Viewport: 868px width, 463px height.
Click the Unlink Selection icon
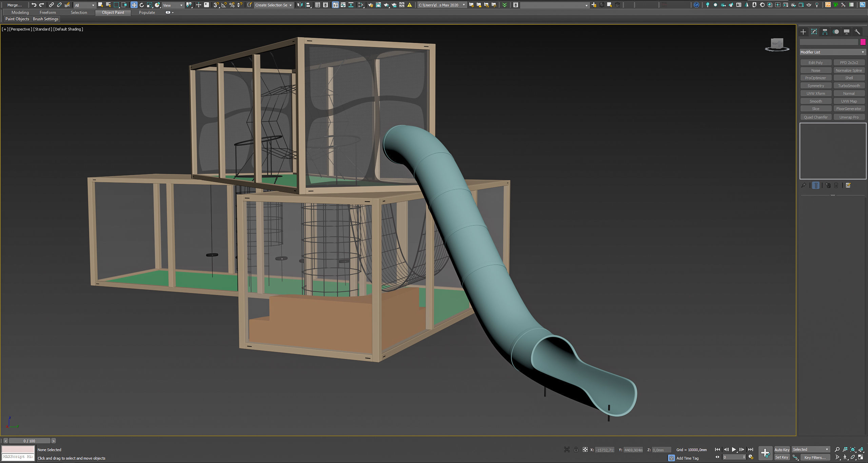click(x=59, y=5)
